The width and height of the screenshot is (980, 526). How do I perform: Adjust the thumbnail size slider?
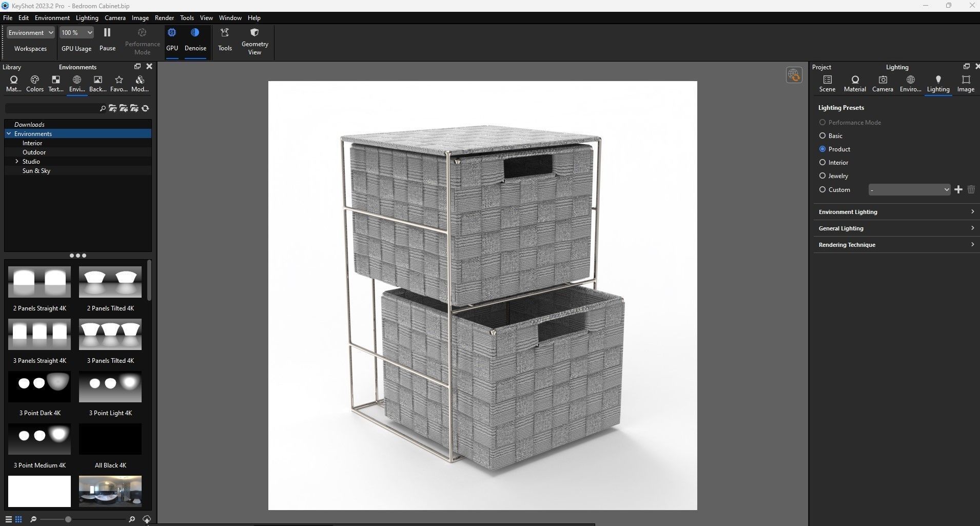coord(68,519)
